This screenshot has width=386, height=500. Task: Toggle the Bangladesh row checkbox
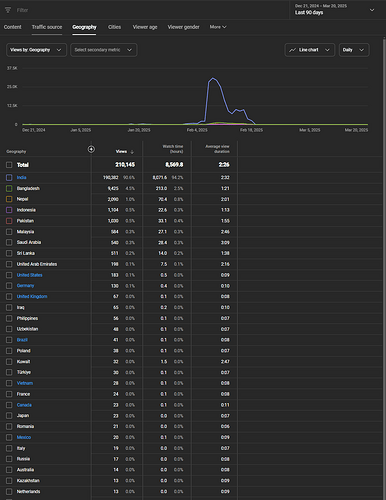(9, 188)
